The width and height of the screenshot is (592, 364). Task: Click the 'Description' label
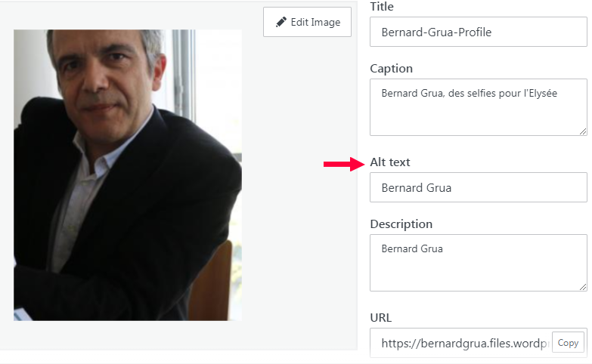coord(401,224)
